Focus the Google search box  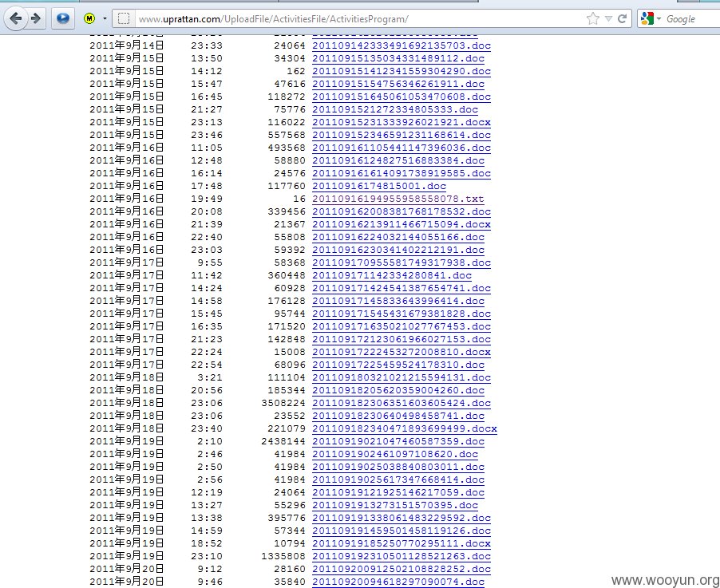click(691, 19)
